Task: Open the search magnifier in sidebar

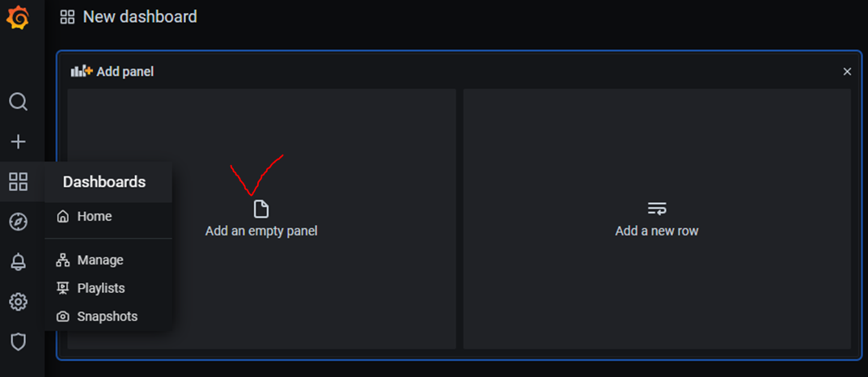Action: [x=19, y=102]
